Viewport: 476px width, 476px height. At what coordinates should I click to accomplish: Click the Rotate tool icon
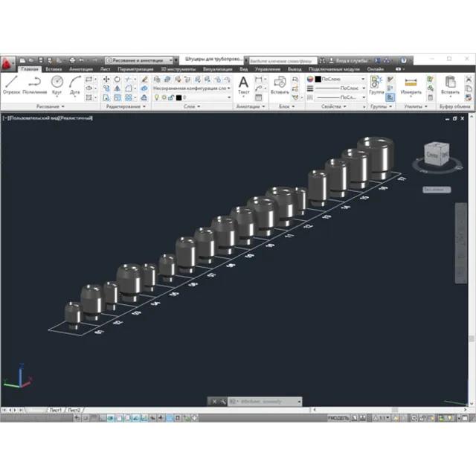point(118,80)
